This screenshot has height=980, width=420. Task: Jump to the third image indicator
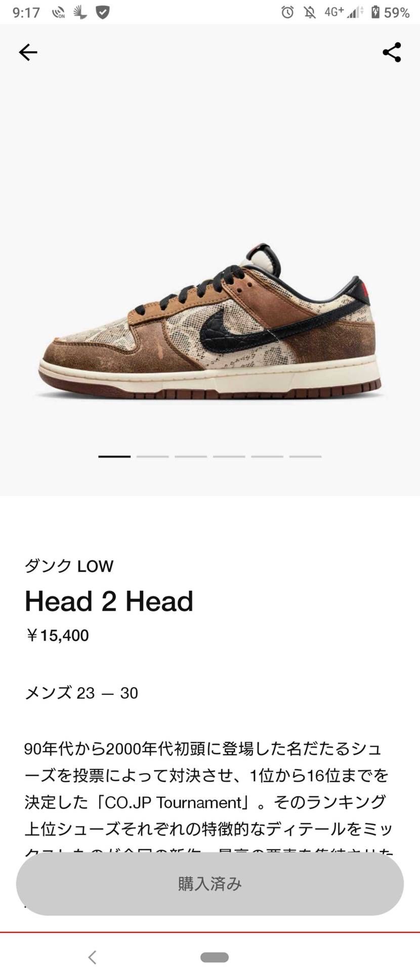coord(191,456)
